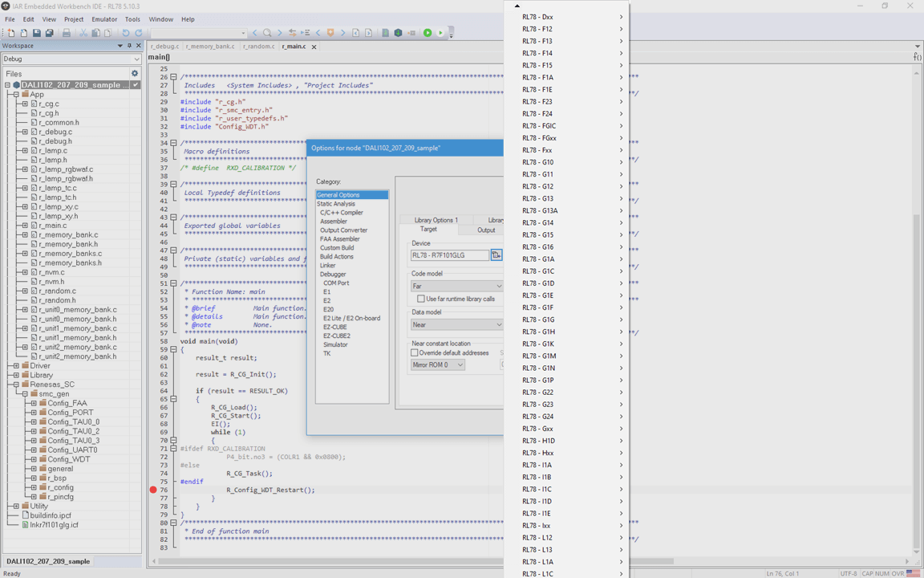The image size is (924, 578).
Task: Save the current file with toolbar icon
Action: (x=37, y=33)
